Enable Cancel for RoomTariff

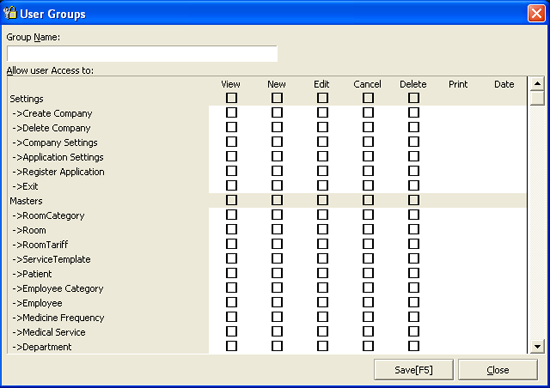[x=368, y=244]
